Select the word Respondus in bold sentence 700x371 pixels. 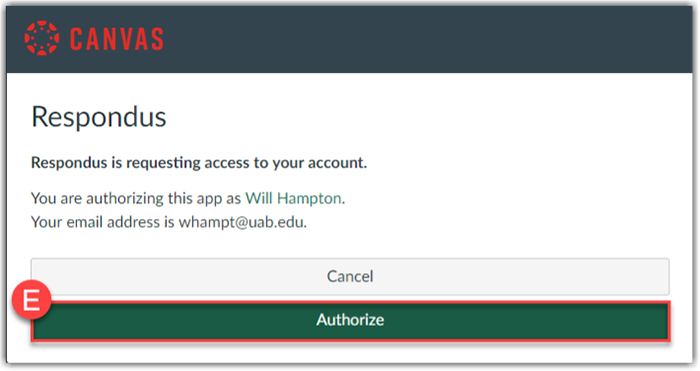(69, 163)
